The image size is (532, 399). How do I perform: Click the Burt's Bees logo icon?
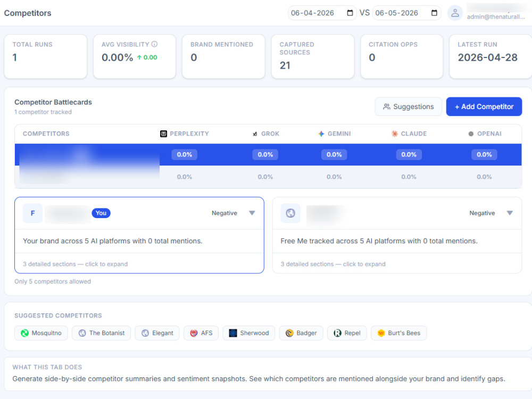coord(381,333)
